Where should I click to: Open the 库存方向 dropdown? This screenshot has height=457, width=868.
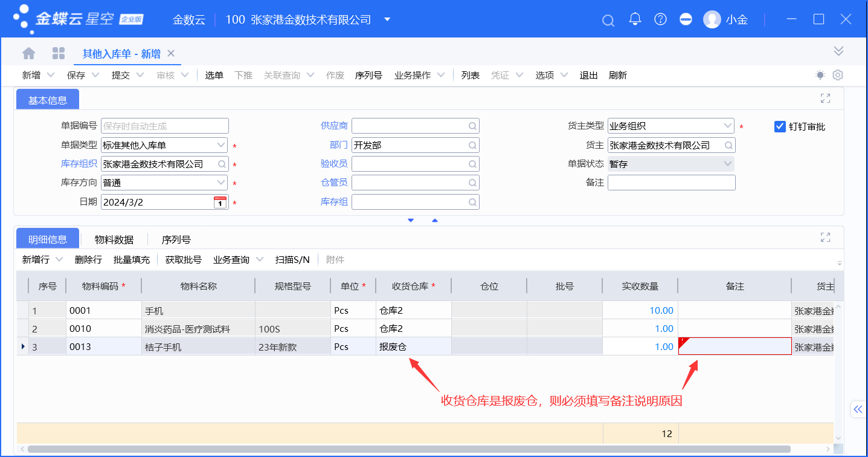220,183
